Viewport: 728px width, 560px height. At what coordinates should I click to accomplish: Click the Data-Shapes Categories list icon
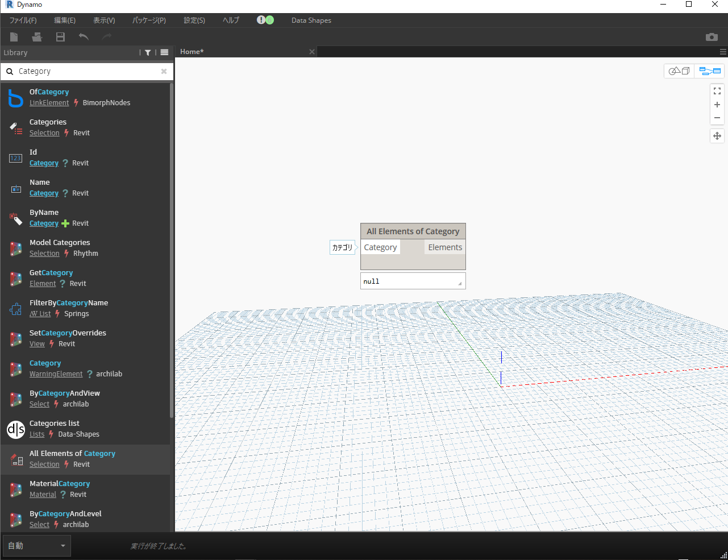pyautogui.click(x=16, y=429)
